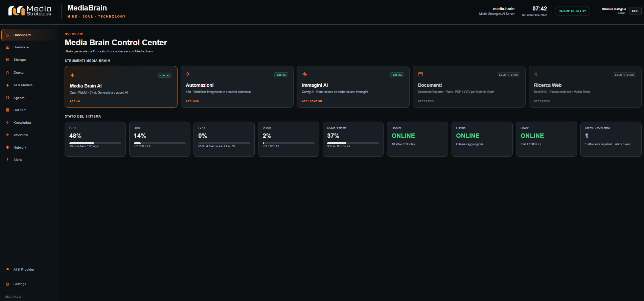Viewport: 644px width, 301px height.
Task: Follow the APRI AI link
Action: click(76, 101)
